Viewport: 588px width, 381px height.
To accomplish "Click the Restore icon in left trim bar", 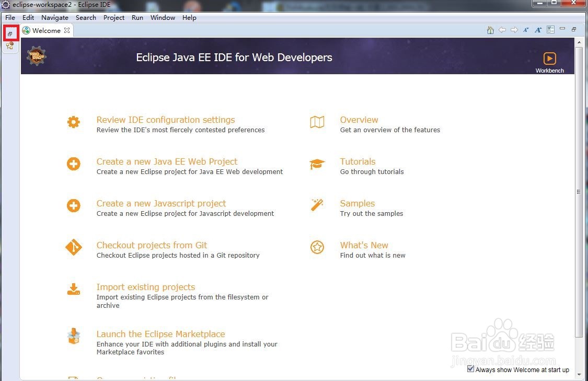I will tap(10, 34).
